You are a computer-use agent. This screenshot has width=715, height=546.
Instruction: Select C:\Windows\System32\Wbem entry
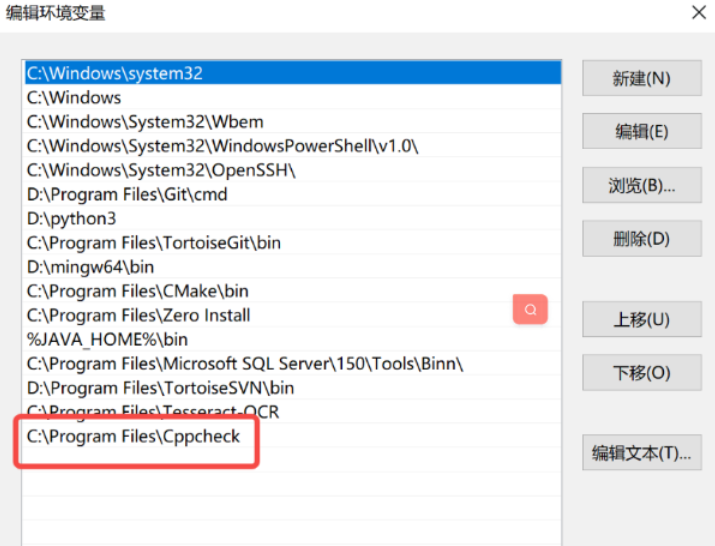293,121
